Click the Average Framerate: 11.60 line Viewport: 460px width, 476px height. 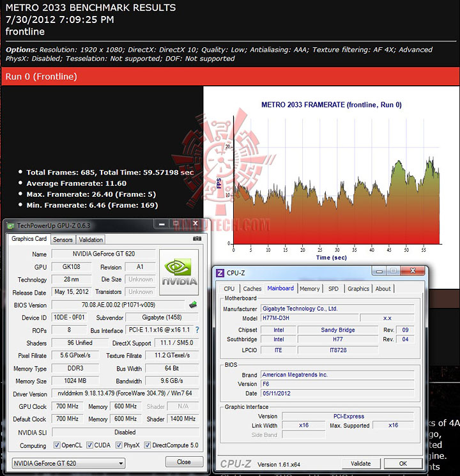tap(76, 183)
